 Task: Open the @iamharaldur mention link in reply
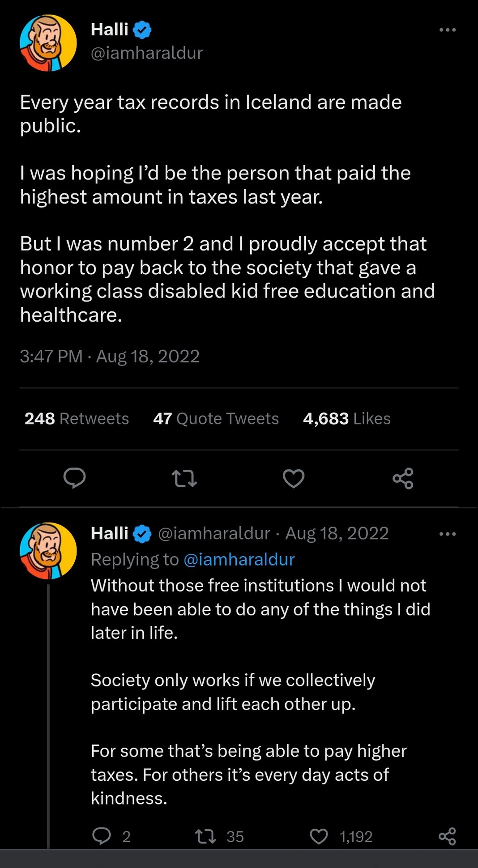239,559
